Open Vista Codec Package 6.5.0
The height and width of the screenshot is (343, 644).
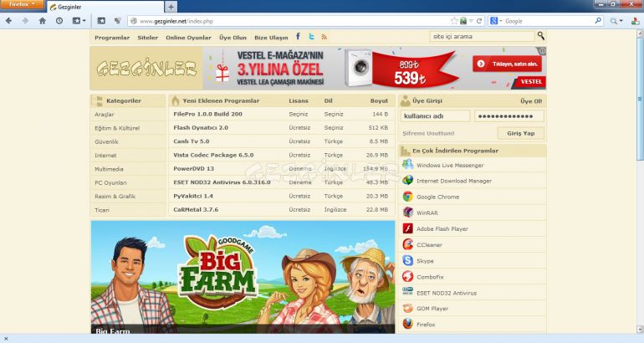point(213,155)
